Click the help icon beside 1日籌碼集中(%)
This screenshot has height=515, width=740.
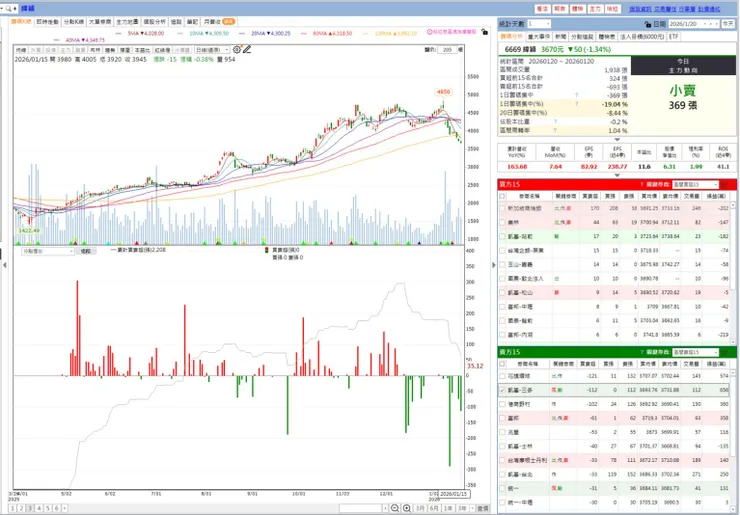pos(576,104)
